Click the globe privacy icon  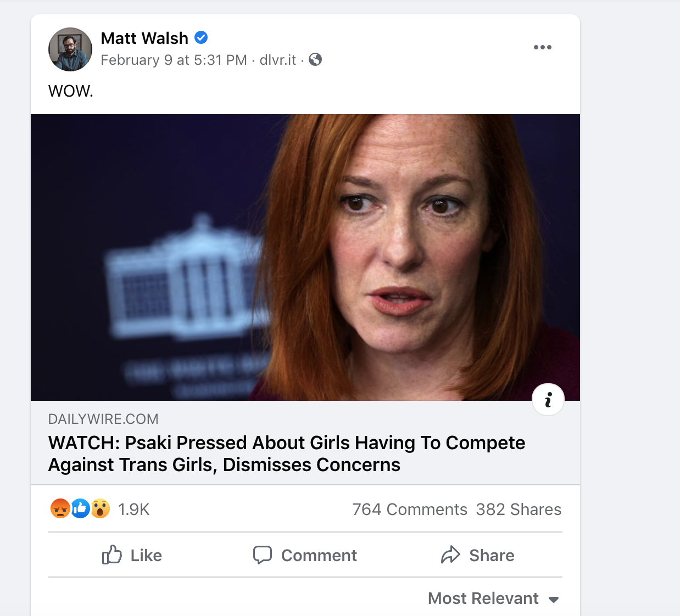coord(315,59)
